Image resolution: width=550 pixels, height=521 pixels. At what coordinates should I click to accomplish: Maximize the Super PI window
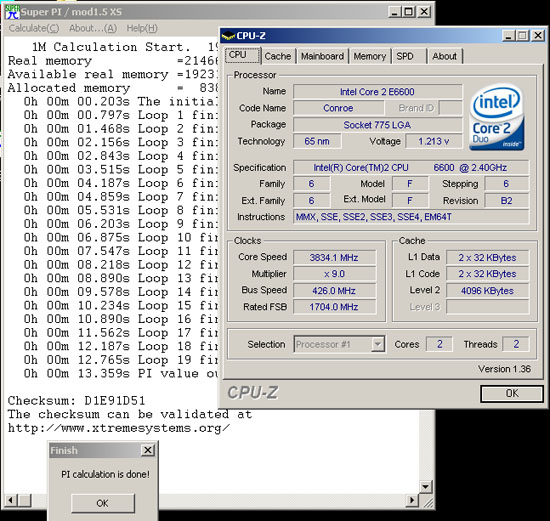[409, 12]
